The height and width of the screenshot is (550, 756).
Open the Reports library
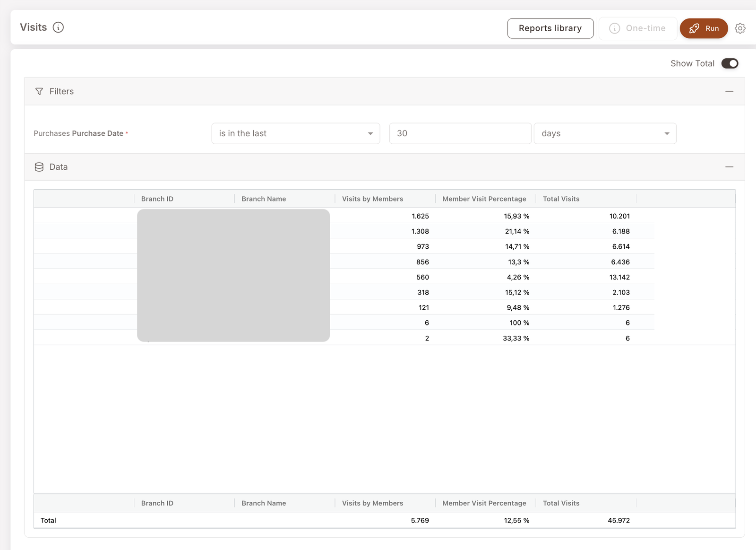[x=550, y=28]
